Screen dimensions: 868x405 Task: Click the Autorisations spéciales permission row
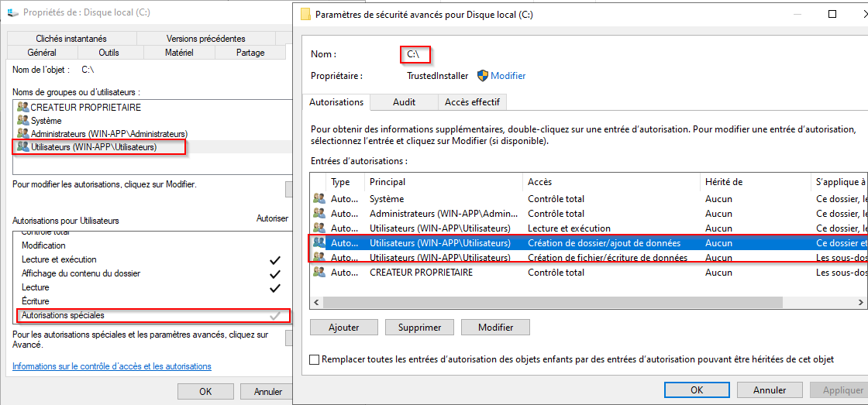click(153, 315)
